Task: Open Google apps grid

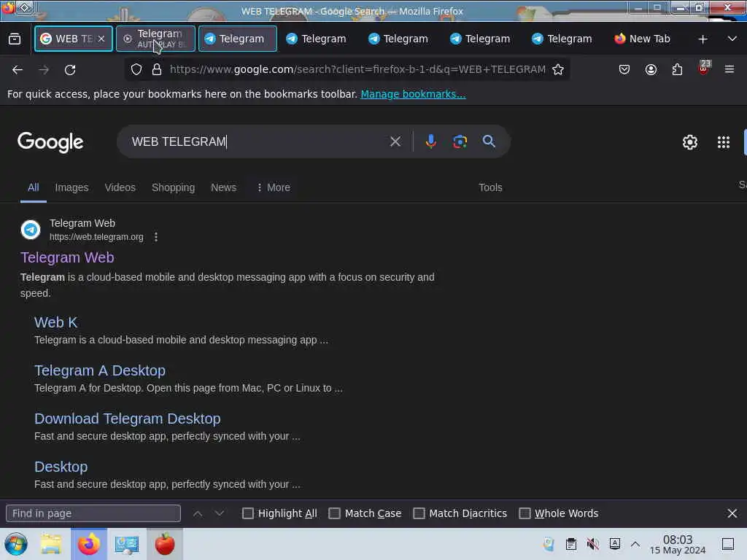Action: [723, 142]
